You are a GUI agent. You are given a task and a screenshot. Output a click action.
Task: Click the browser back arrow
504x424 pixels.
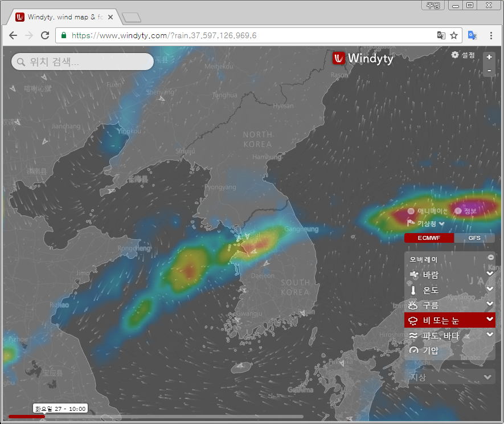tap(13, 35)
